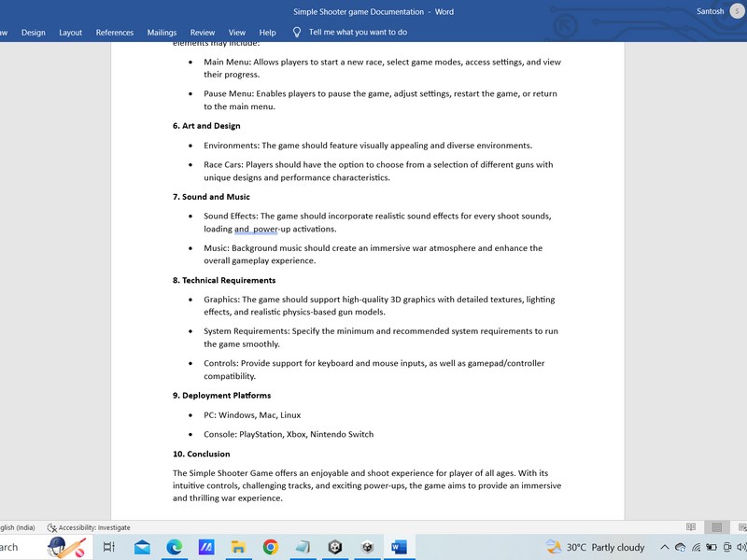Open the Unity Editor from the taskbar
Image resolution: width=747 pixels, height=560 pixels.
[x=367, y=547]
